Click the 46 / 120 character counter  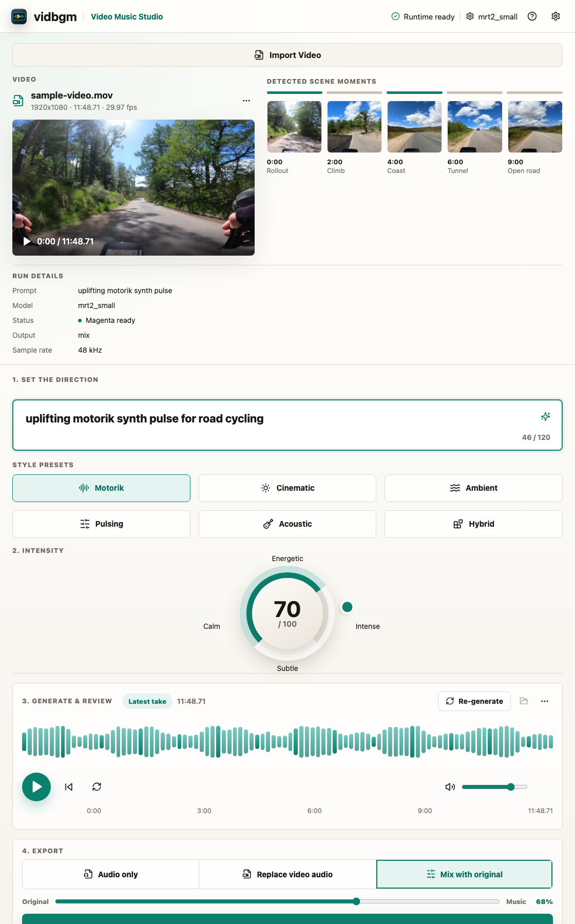click(x=536, y=437)
